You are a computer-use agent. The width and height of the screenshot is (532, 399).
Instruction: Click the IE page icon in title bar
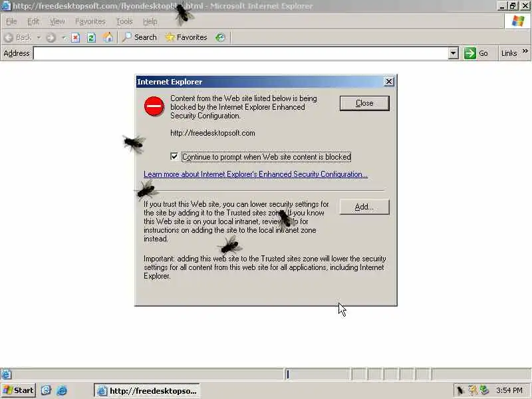pos(6,6)
